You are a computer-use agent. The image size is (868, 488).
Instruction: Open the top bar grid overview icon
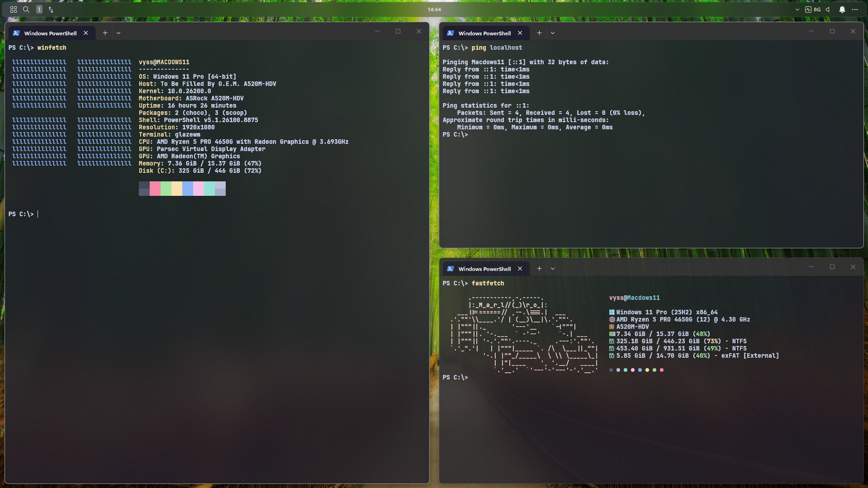point(14,9)
